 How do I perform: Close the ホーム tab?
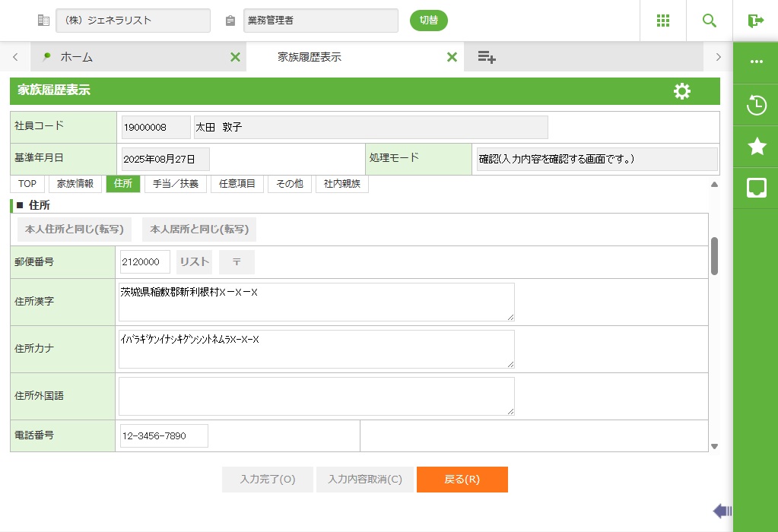tap(235, 57)
